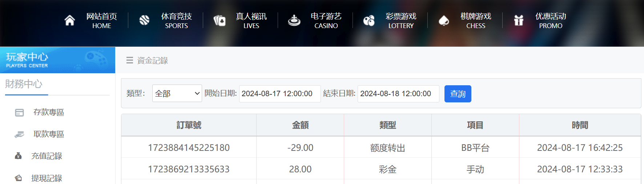Viewport: 644px width, 184px height.
Task: Click the start date input field
Action: [x=279, y=94]
